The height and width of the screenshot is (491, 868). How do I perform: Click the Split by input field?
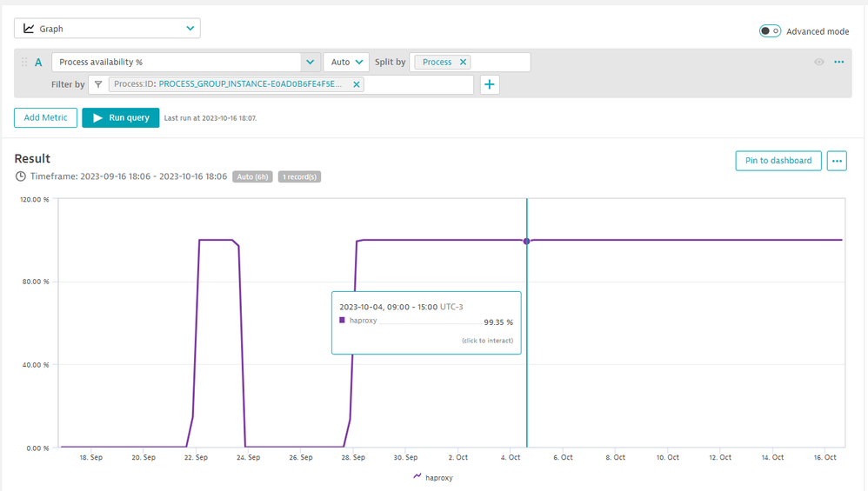point(501,63)
